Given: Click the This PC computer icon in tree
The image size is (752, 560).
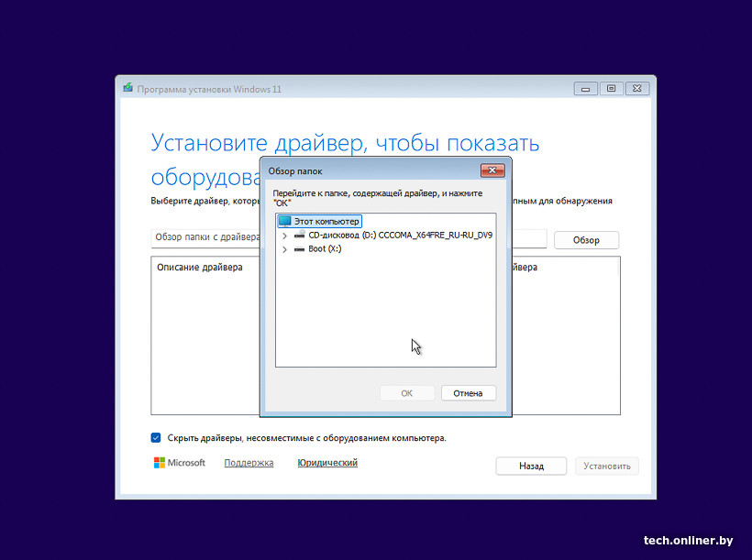Looking at the screenshot, I should pos(285,221).
